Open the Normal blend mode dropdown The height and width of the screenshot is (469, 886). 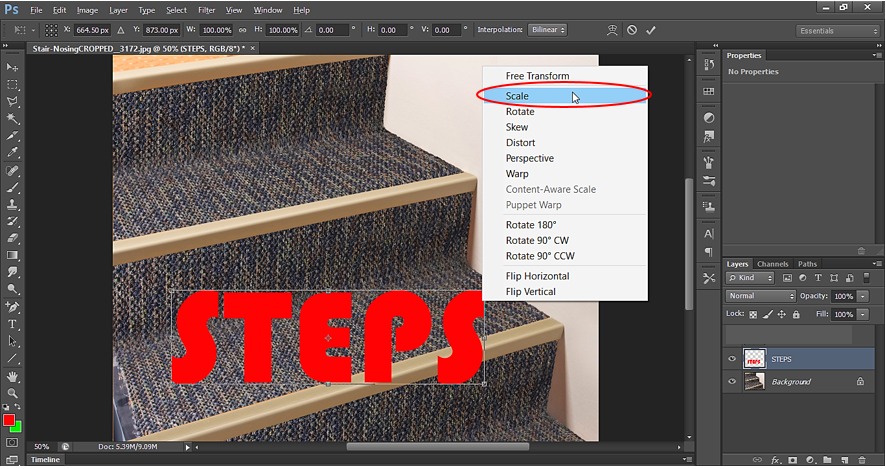(x=761, y=296)
